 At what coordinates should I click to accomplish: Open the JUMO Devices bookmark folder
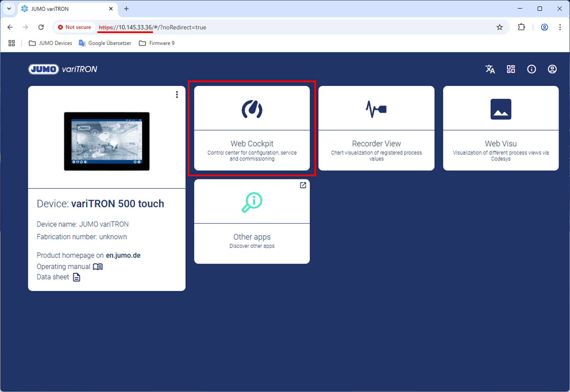click(51, 43)
